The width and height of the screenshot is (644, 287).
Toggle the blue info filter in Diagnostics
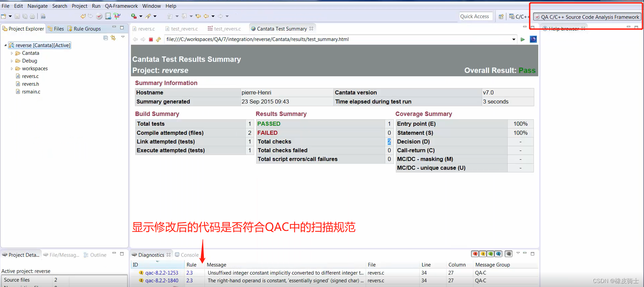[498, 254]
